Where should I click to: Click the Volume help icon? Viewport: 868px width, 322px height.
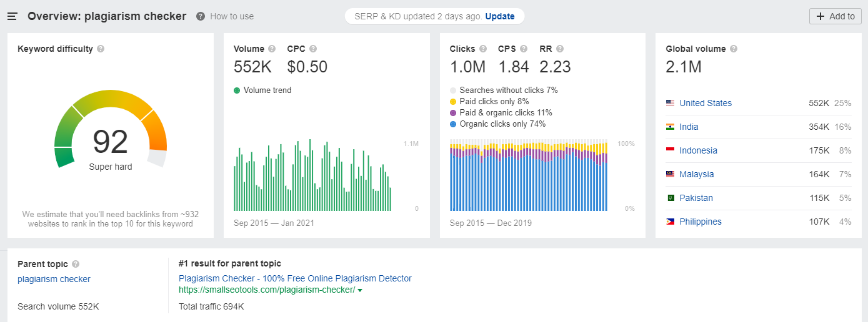point(272,49)
